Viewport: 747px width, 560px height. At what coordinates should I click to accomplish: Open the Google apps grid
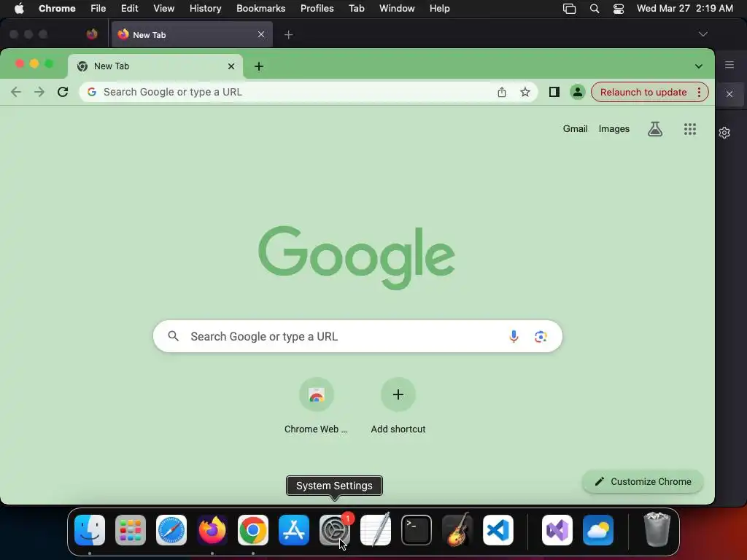tap(690, 128)
